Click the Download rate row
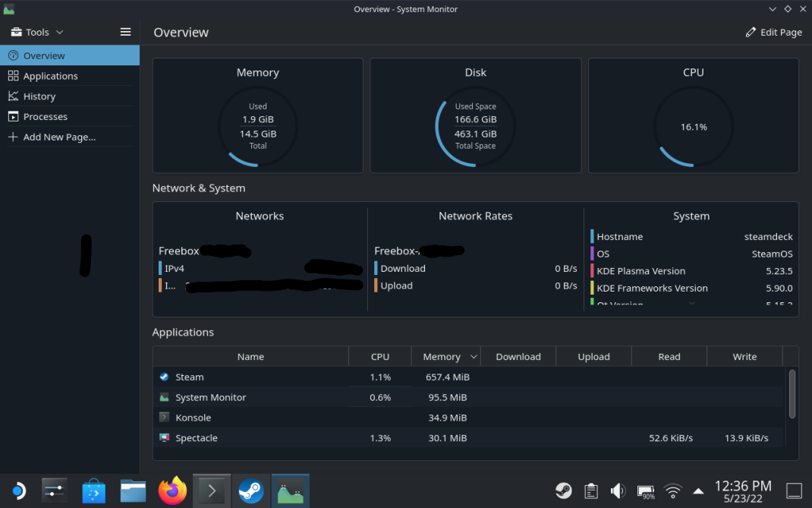This screenshot has width=812, height=508. pos(475,268)
